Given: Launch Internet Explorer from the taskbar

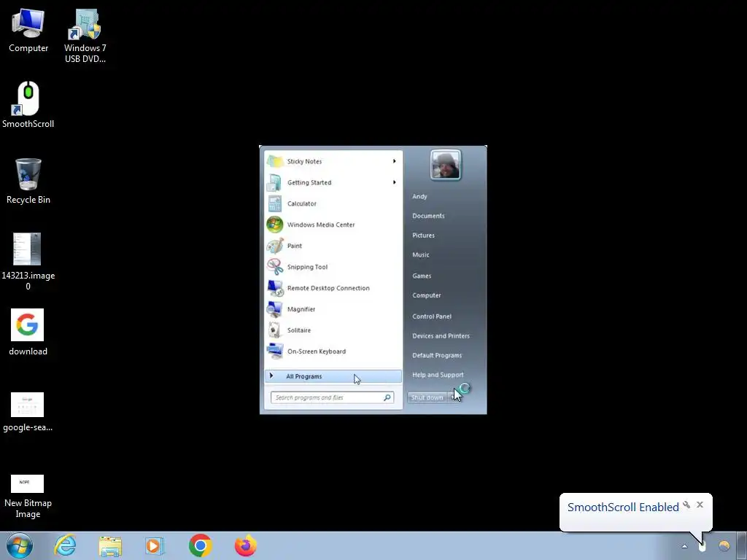Looking at the screenshot, I should point(65,545).
